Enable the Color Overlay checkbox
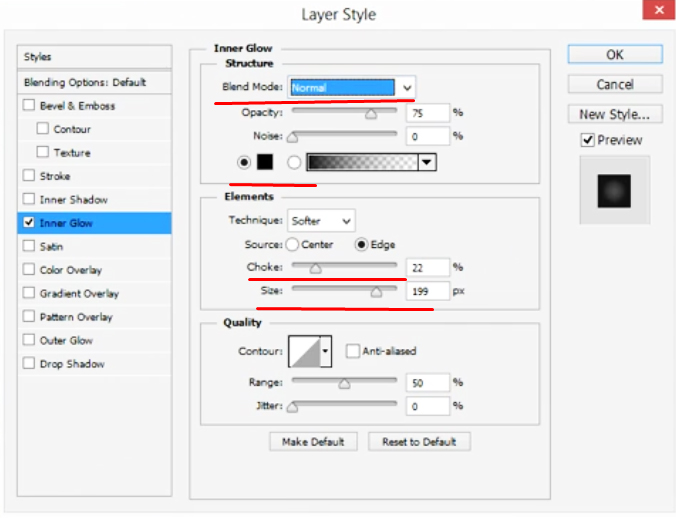 click(x=29, y=269)
